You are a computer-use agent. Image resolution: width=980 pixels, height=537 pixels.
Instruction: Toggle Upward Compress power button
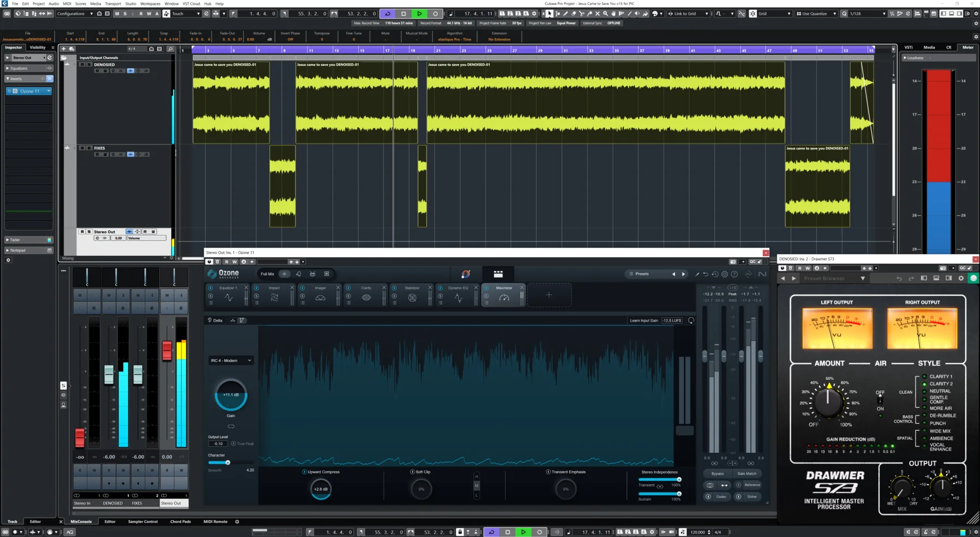304,472
